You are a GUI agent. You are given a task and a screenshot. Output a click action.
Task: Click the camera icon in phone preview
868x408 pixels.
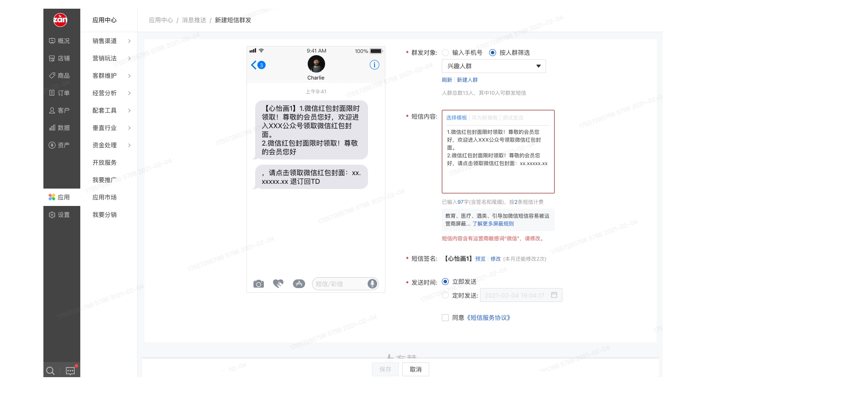tap(258, 284)
